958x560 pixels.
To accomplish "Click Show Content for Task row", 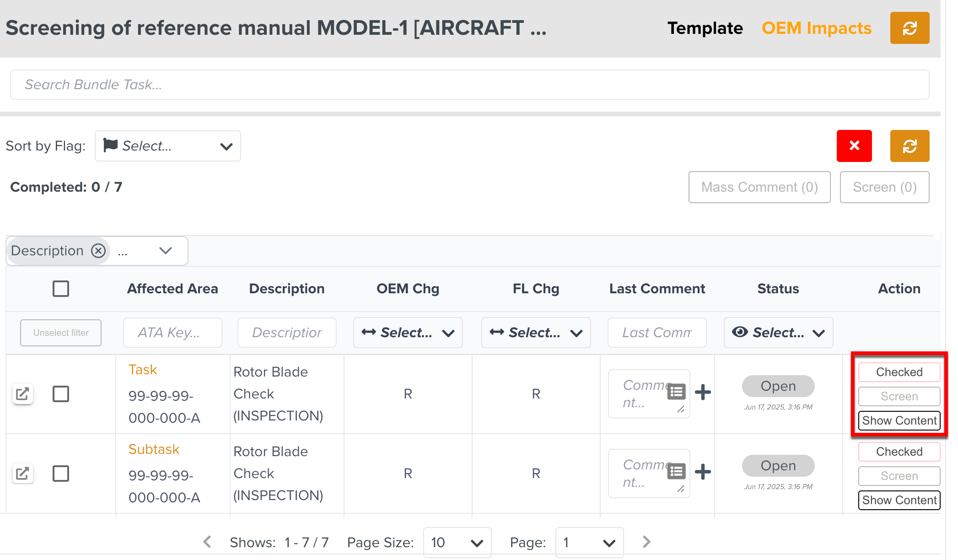I will [x=899, y=420].
